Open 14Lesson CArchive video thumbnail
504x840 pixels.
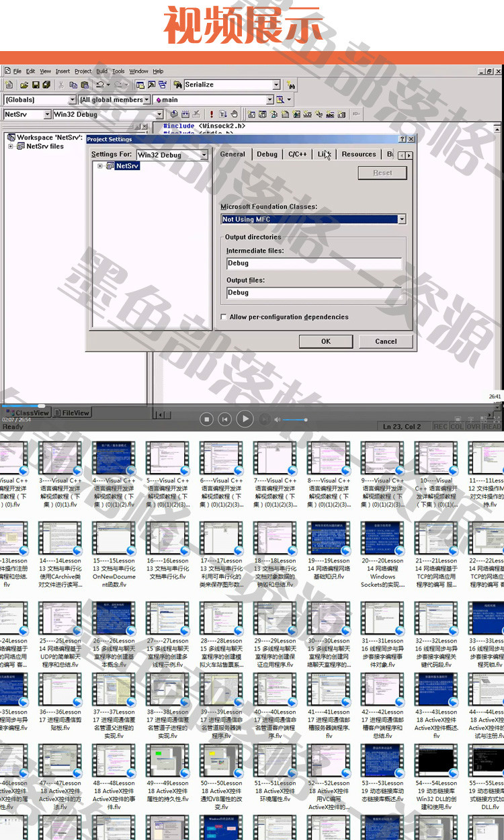point(60,538)
